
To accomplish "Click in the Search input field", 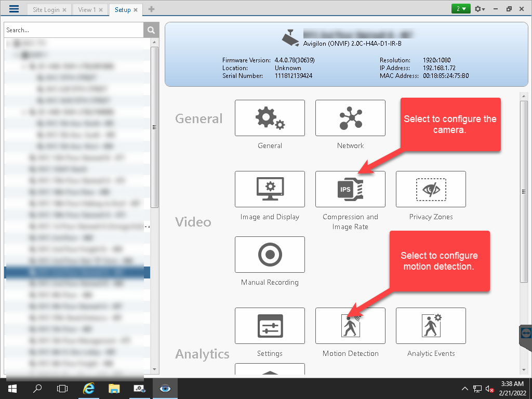I will pos(74,30).
